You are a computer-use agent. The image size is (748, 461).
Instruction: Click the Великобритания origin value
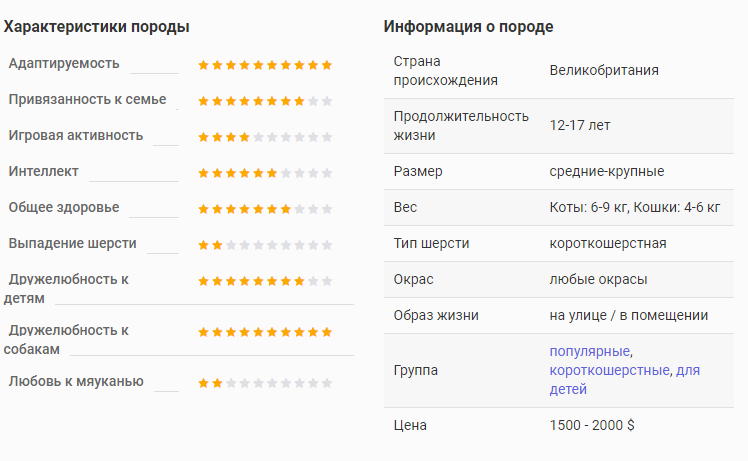click(x=604, y=71)
